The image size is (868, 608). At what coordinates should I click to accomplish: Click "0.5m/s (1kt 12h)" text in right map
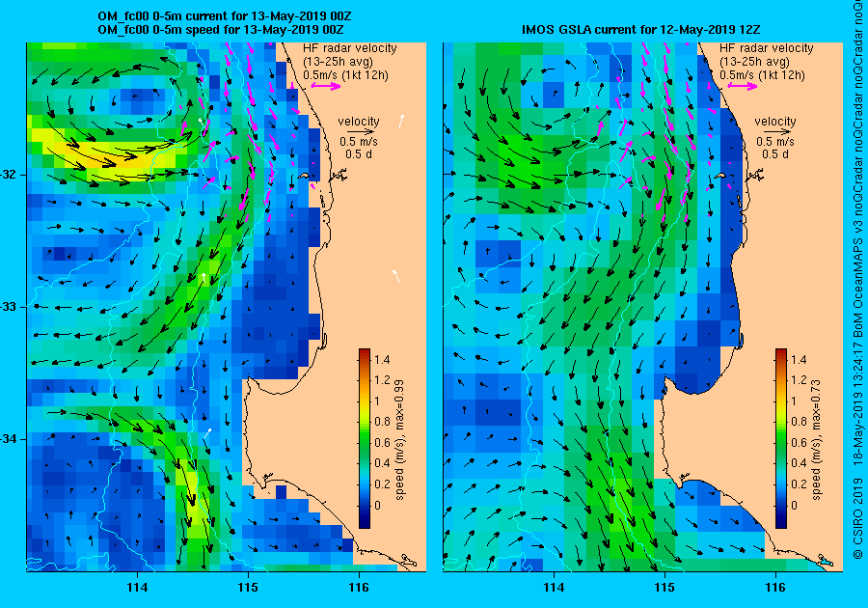coord(762,74)
